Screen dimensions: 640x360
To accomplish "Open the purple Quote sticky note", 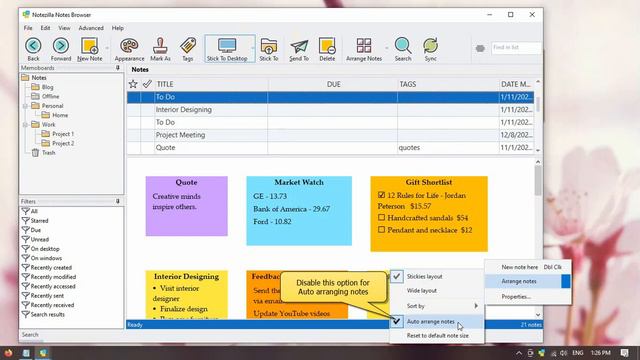I will coord(187,206).
